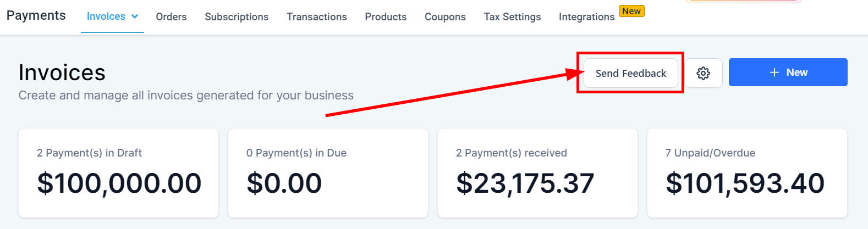The height and width of the screenshot is (229, 868).
Task: Open the Tax Settings tab
Action: point(512,17)
